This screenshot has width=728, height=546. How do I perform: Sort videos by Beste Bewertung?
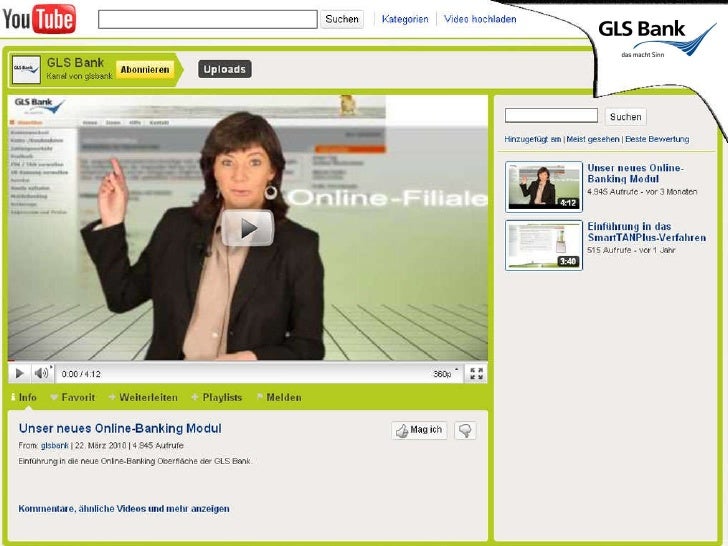point(657,139)
